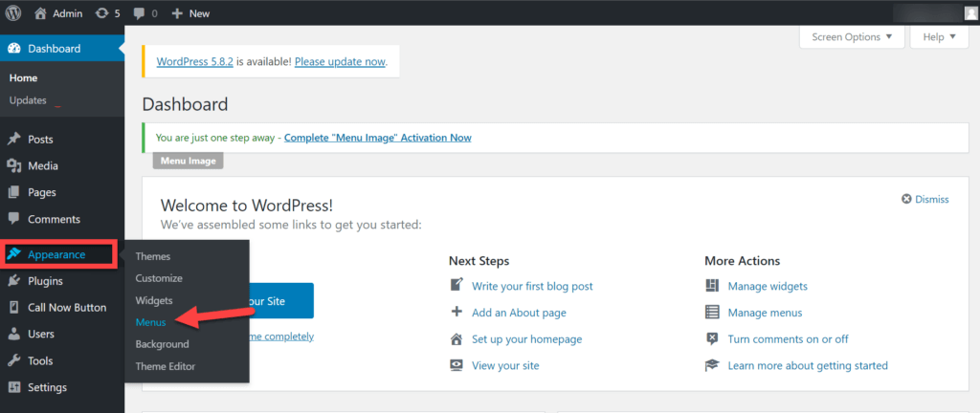
Task: Click Learn more about getting started link
Action: pos(808,365)
